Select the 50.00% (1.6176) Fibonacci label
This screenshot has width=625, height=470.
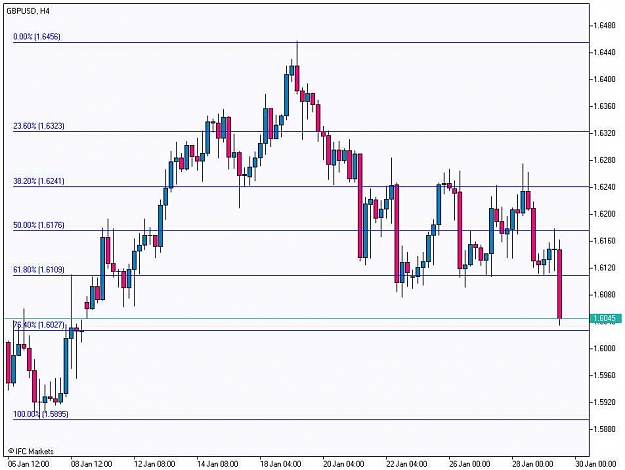coord(39,225)
